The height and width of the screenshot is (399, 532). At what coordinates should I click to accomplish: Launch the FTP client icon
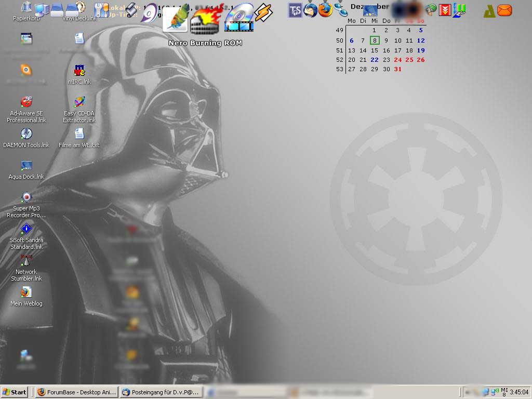coord(459,10)
